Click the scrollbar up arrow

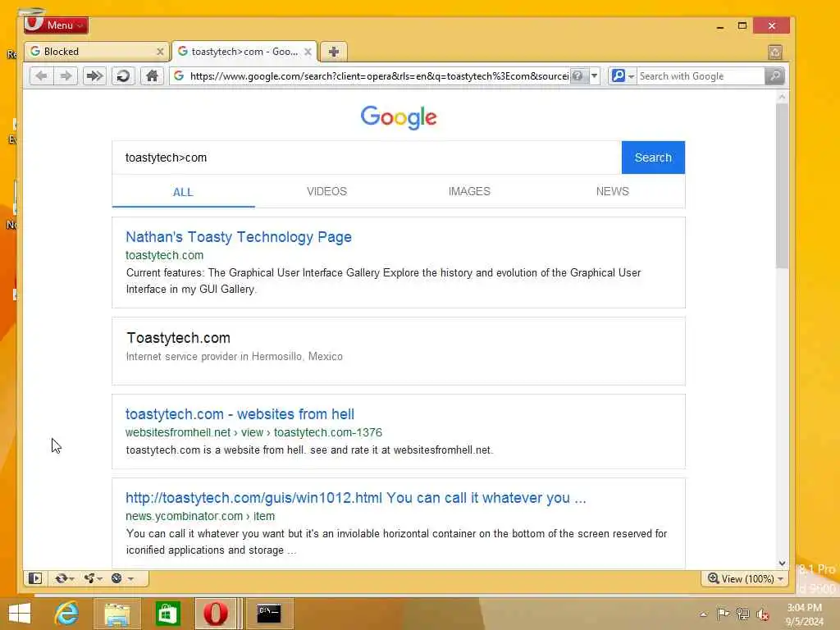[x=782, y=97]
